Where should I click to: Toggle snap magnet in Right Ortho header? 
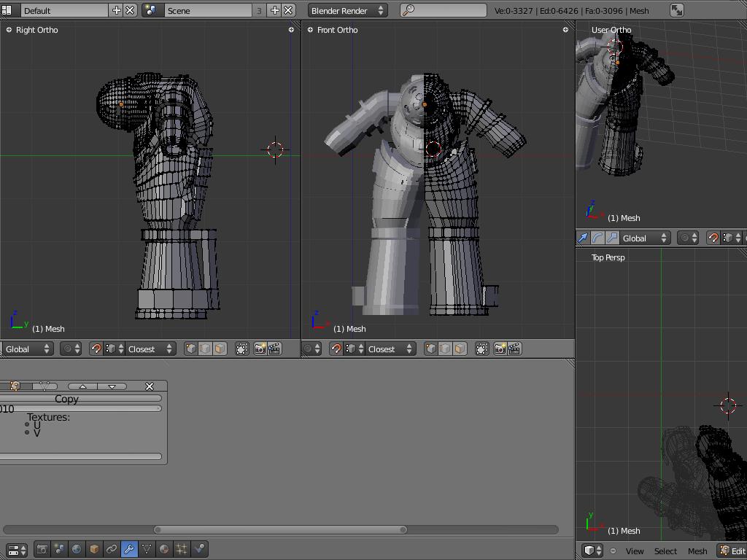96,349
